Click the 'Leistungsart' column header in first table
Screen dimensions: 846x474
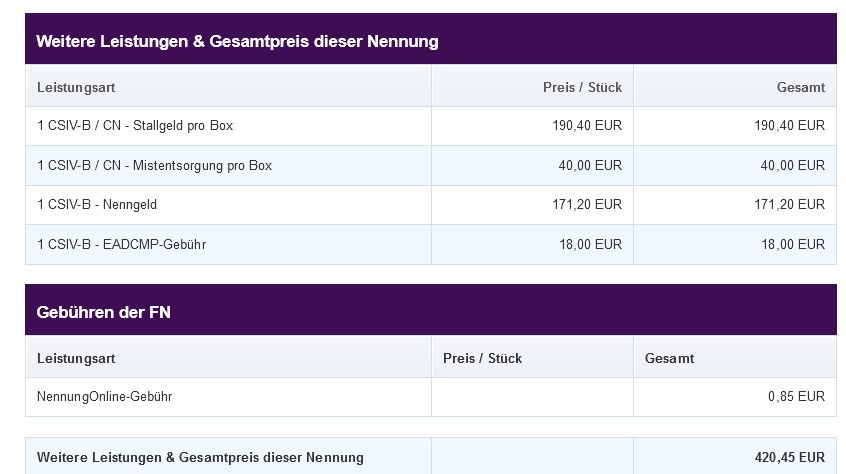click(x=76, y=87)
